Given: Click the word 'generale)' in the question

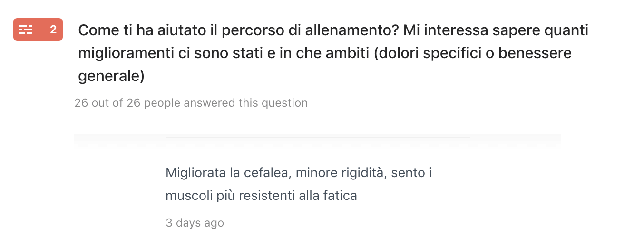Looking at the screenshot, I should coord(111,76).
